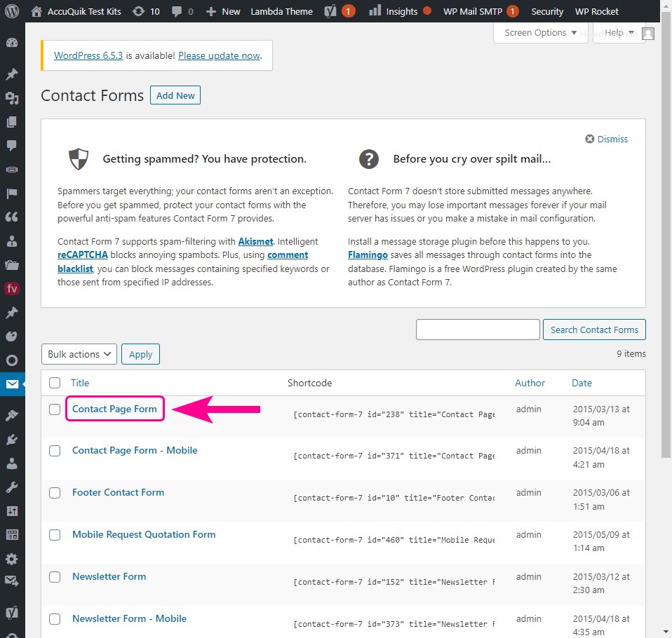
Task: Open the Comments speech bubble icon in sidebar
Action: 12,146
